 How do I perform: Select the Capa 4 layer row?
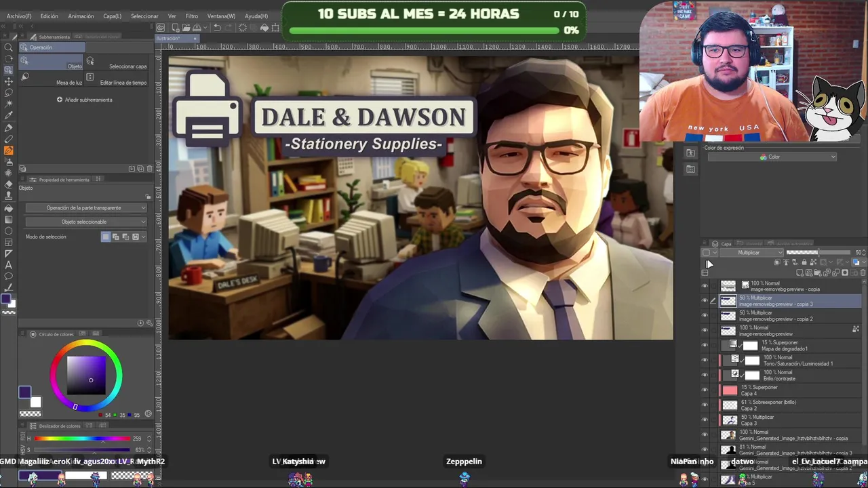791,390
